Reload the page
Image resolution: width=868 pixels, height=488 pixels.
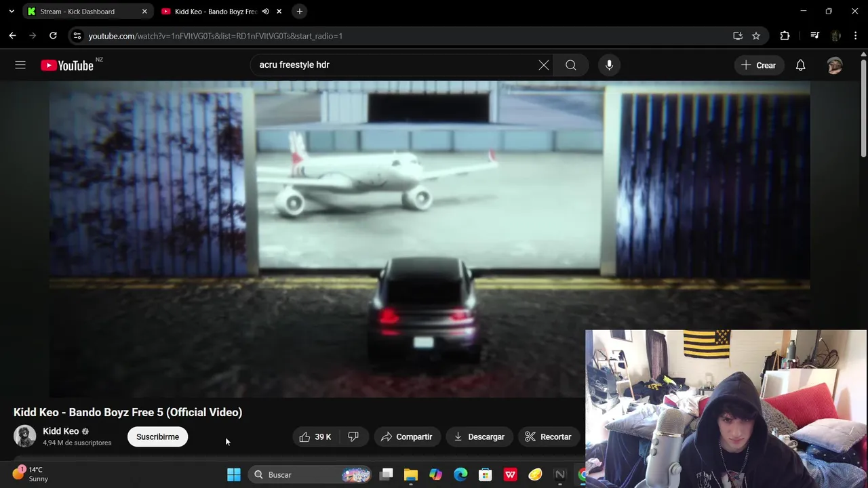[x=53, y=36]
